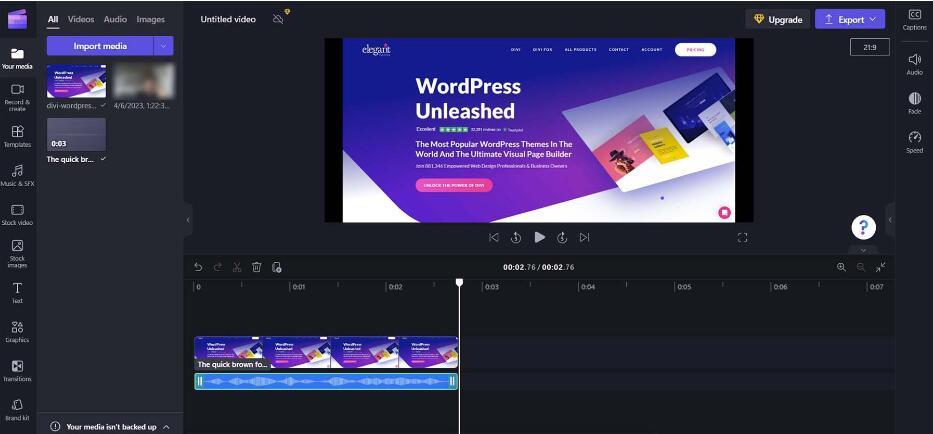Select the video clip on timeline
The width and height of the screenshot is (933, 434).
[326, 352]
